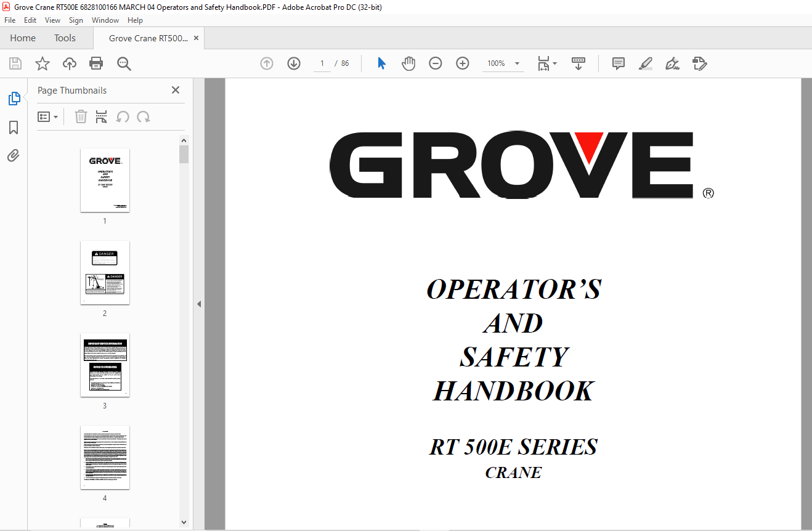Viewport: 812px width, 531px height.
Task: Click the "HANDBOOK" title word
Action: 513,391
